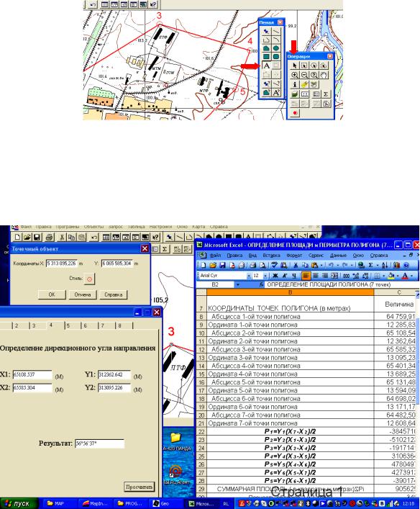Switch to tab 7 in the angle calculator
Image resolution: width=420 pixels, height=509 pixels.
click(103, 325)
